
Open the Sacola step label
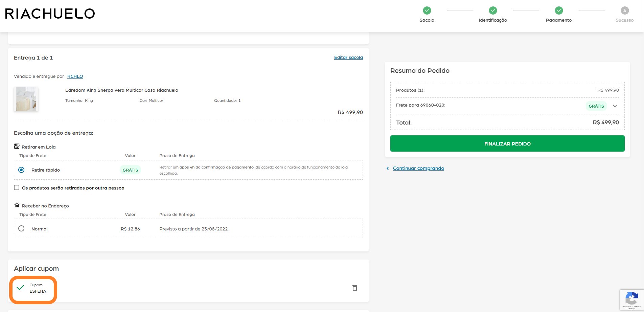427,20
